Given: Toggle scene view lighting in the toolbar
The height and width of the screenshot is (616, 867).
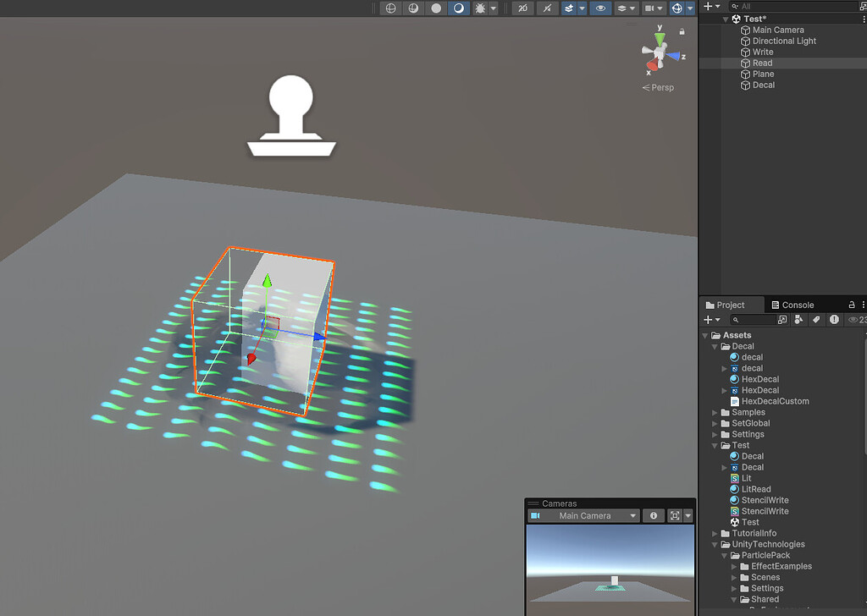Looking at the screenshot, I should (456, 8).
